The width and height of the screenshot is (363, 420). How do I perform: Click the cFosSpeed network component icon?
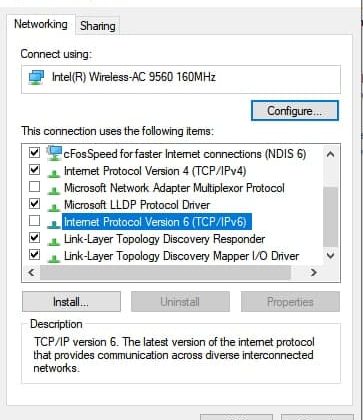(54, 153)
